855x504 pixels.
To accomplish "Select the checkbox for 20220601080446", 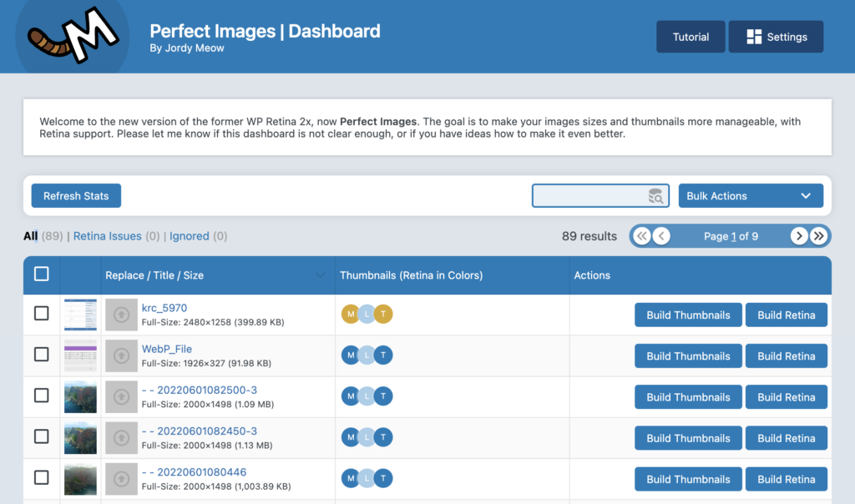I will (42, 477).
